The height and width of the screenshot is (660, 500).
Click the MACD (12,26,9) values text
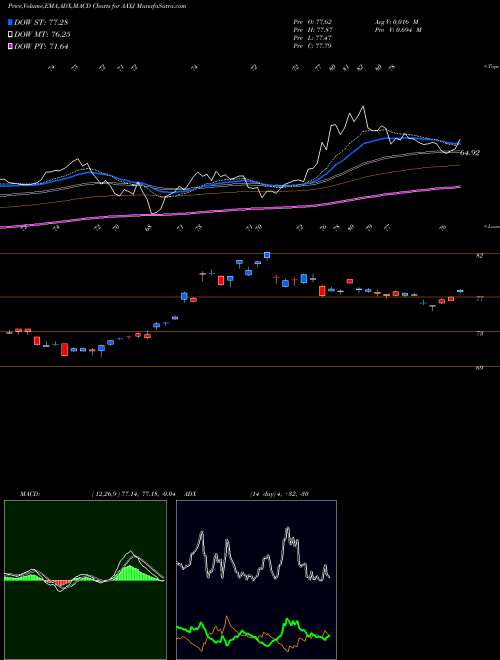point(132,494)
